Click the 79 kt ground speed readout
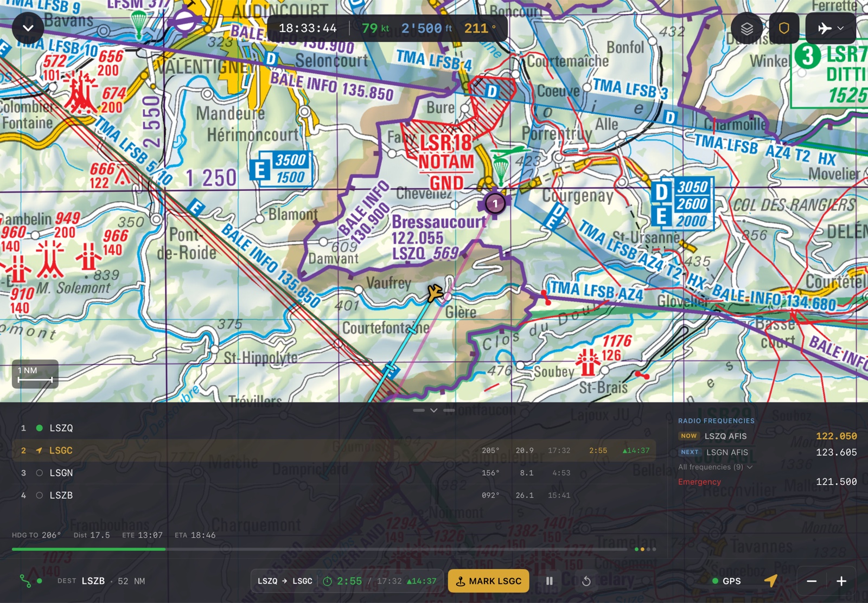The height and width of the screenshot is (603, 868). [375, 28]
